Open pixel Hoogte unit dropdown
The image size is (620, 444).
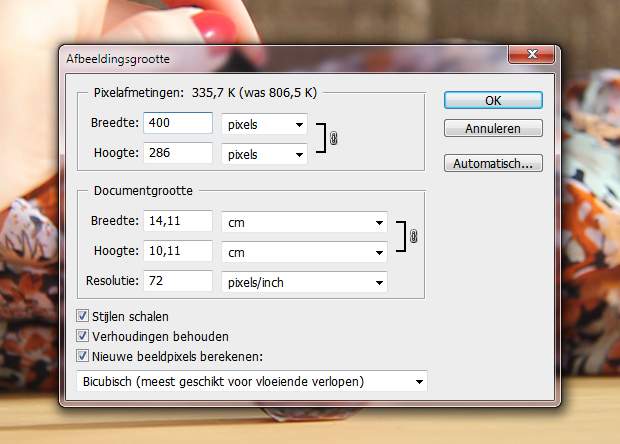tap(264, 154)
